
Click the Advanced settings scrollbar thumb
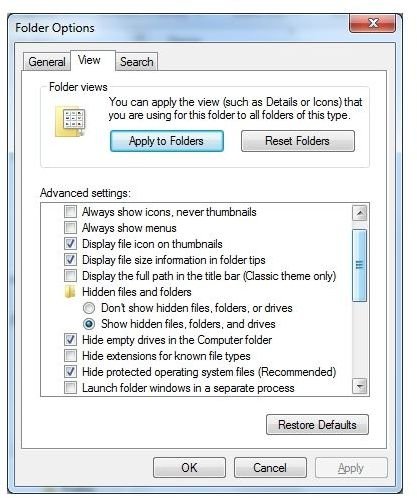360,265
